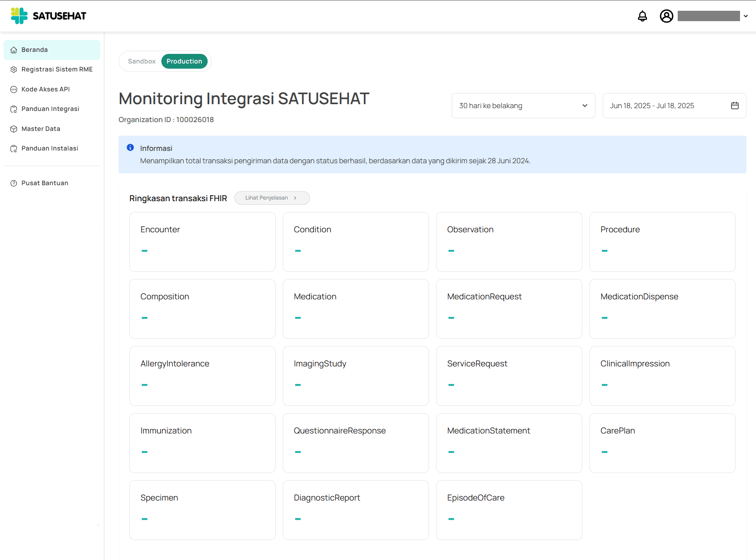Click the Master Data cube icon
The width and height of the screenshot is (756, 560).
pos(14,129)
